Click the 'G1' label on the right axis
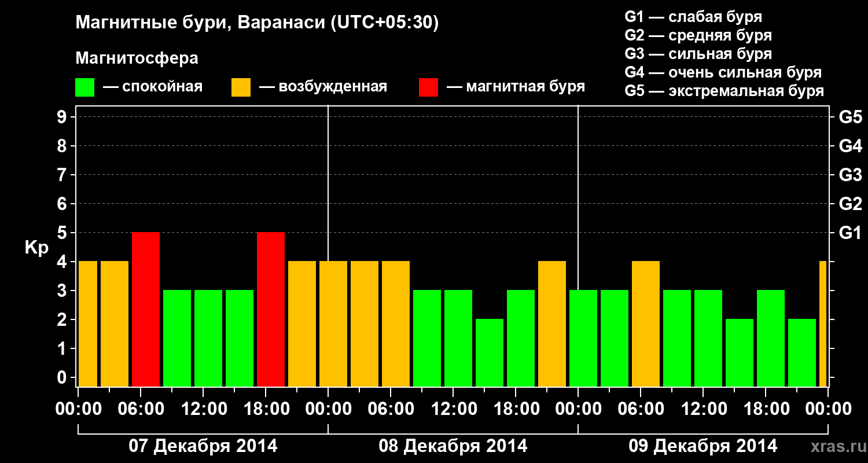 (850, 233)
